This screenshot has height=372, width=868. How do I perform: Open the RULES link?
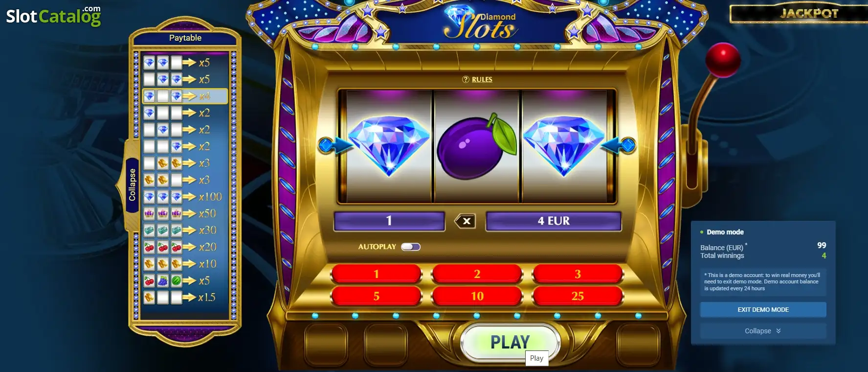[482, 79]
